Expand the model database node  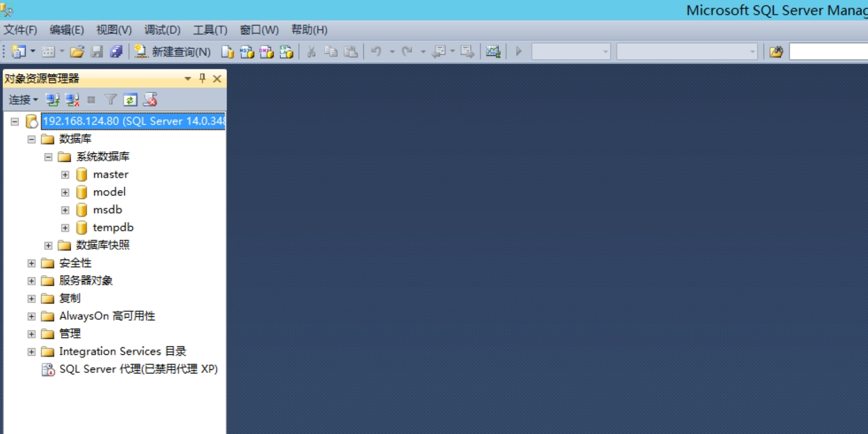click(65, 192)
